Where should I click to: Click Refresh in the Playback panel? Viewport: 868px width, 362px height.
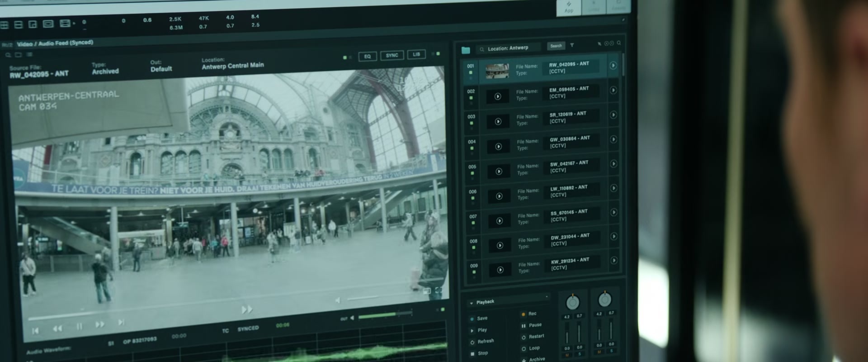tap(482, 342)
